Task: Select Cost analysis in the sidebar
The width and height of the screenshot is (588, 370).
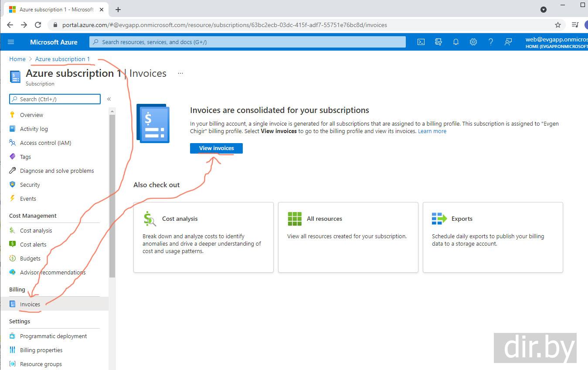Action: click(36, 230)
